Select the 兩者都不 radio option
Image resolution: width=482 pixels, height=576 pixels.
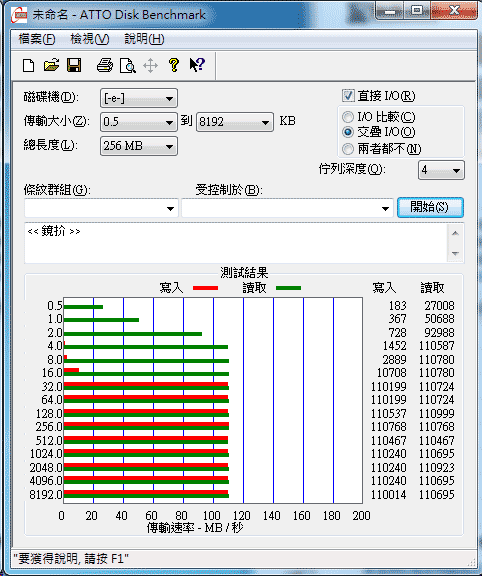[348, 149]
